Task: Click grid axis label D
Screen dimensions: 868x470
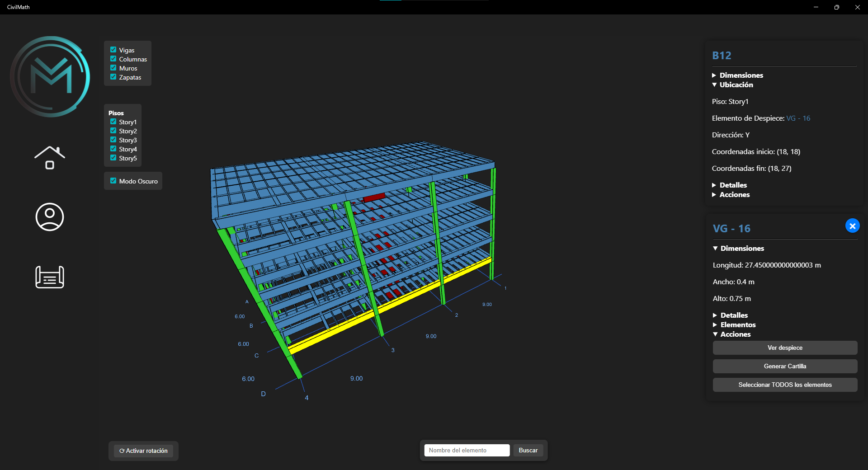Action: coord(263,394)
